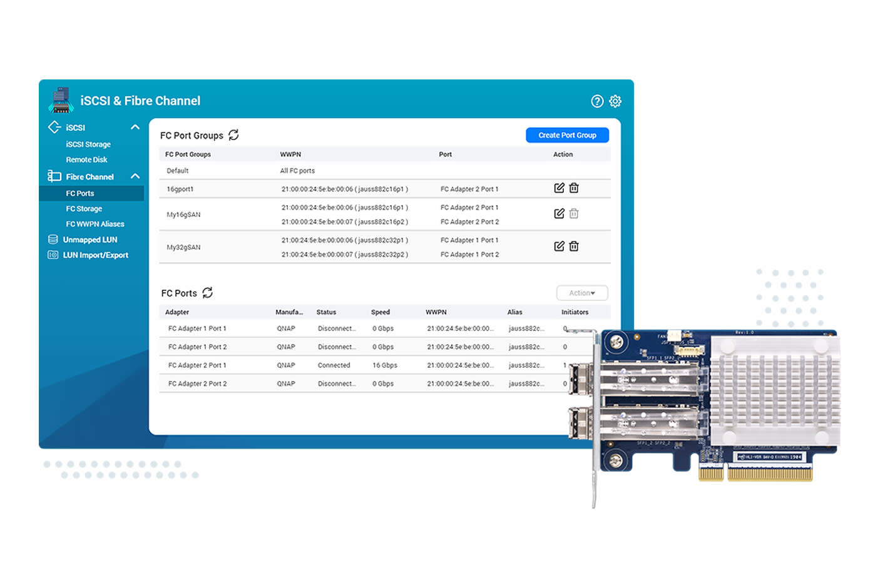Delete the My32gSAN port group
The height and width of the screenshot is (588, 880).
pyautogui.click(x=574, y=246)
